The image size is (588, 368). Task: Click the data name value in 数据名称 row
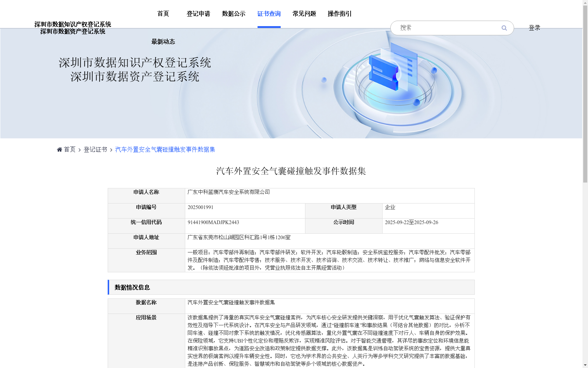click(x=231, y=302)
